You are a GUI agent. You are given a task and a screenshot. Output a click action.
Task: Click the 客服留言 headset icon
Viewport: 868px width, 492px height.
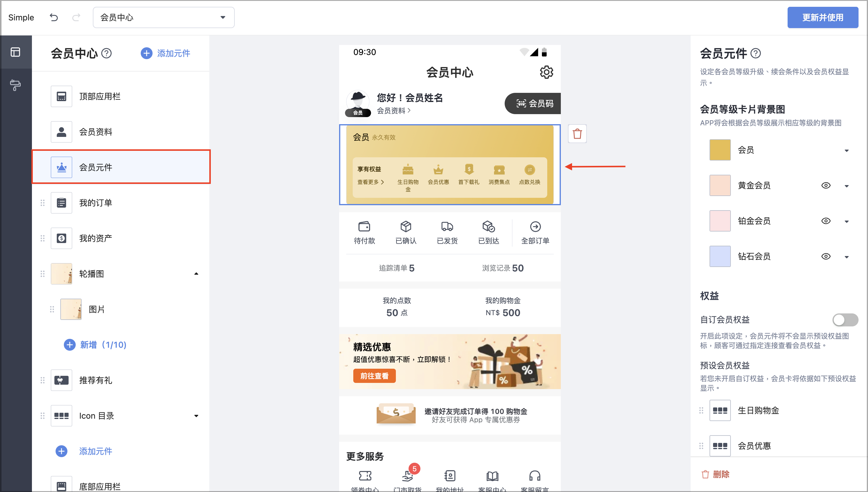tap(535, 476)
